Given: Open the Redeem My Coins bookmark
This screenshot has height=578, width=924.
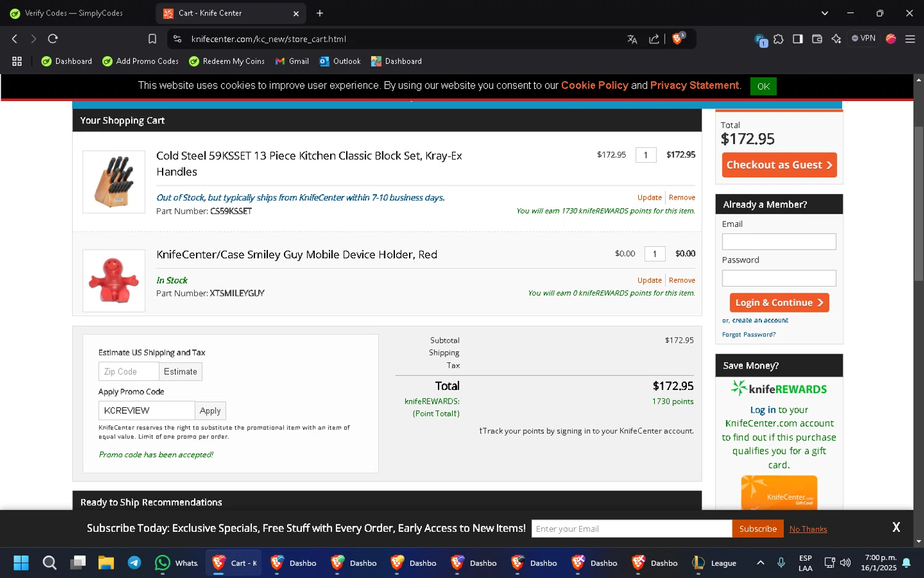Looking at the screenshot, I should (227, 61).
